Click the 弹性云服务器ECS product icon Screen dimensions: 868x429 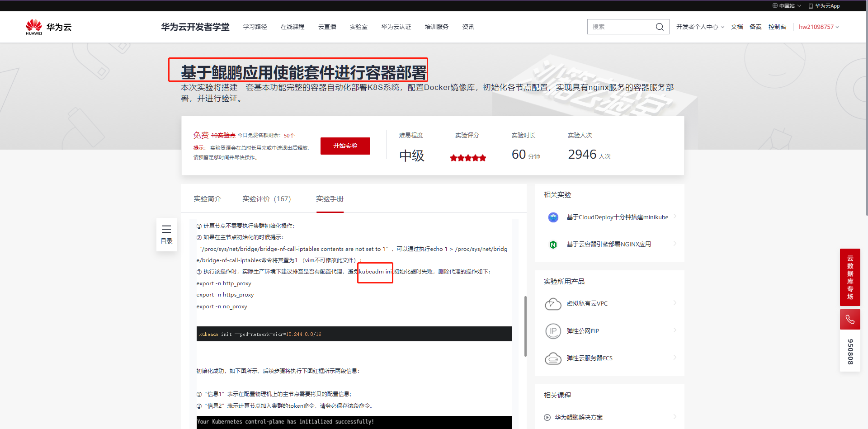pos(553,358)
